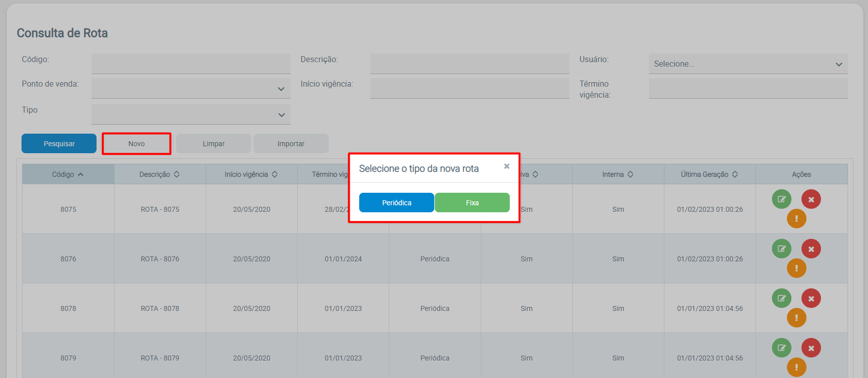Click the orange alert icon for route 8076
Viewport: 868px width, 378px height.
click(x=796, y=268)
